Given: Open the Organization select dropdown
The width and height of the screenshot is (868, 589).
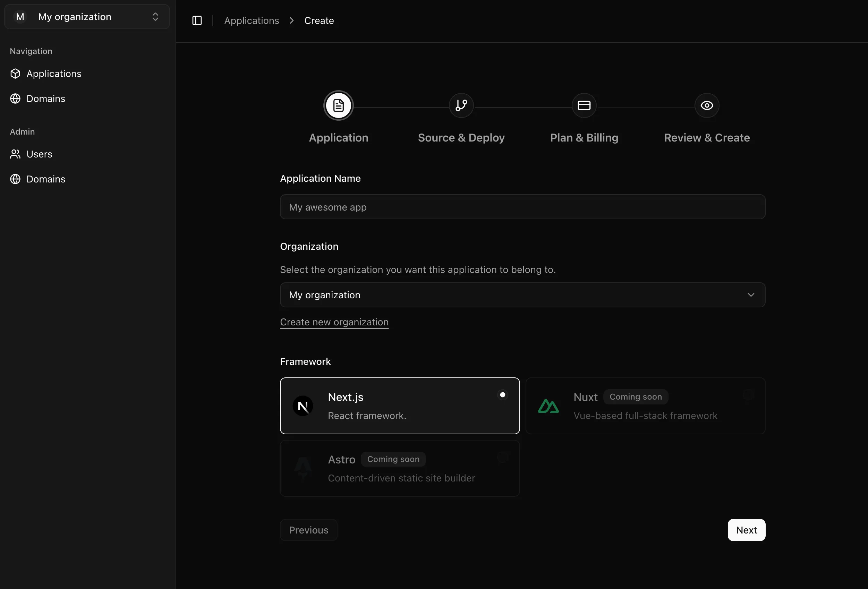Looking at the screenshot, I should [522, 295].
